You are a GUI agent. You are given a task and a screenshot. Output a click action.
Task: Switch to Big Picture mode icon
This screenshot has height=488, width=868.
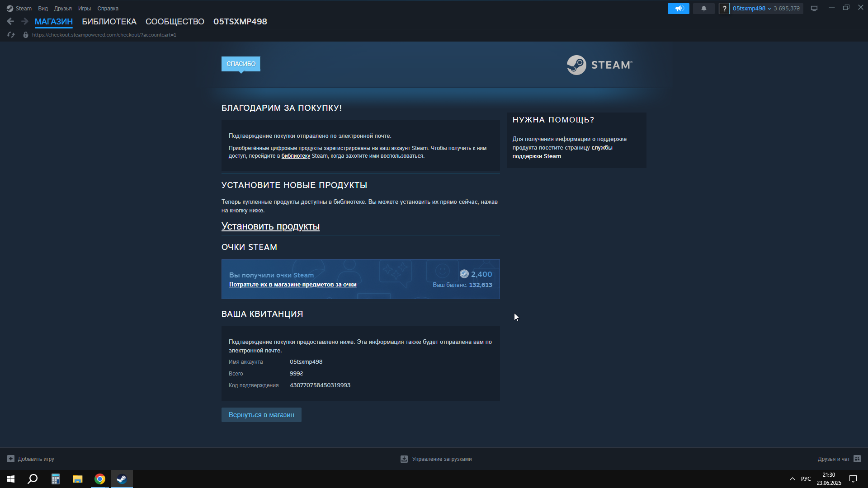pos(814,9)
